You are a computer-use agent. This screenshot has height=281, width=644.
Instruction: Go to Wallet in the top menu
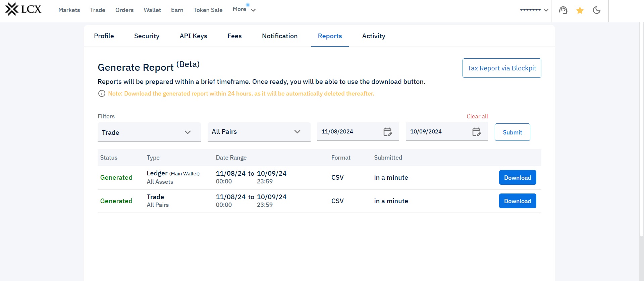tap(152, 10)
